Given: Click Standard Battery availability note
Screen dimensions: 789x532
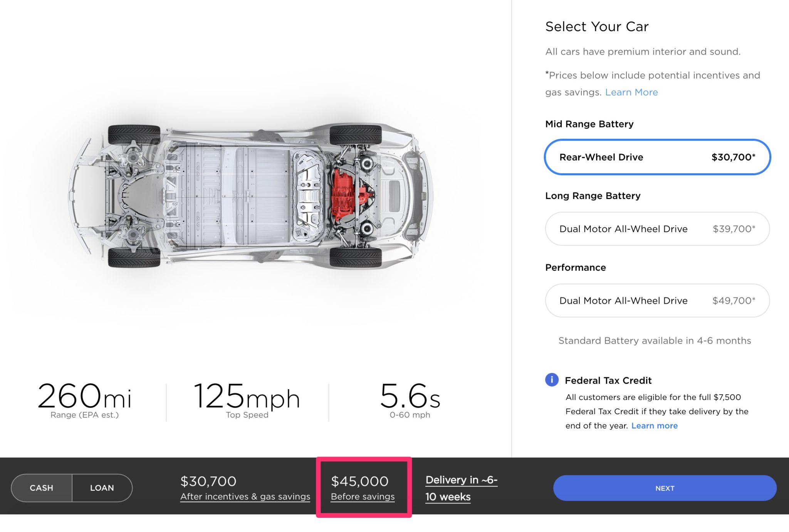Looking at the screenshot, I should click(655, 341).
